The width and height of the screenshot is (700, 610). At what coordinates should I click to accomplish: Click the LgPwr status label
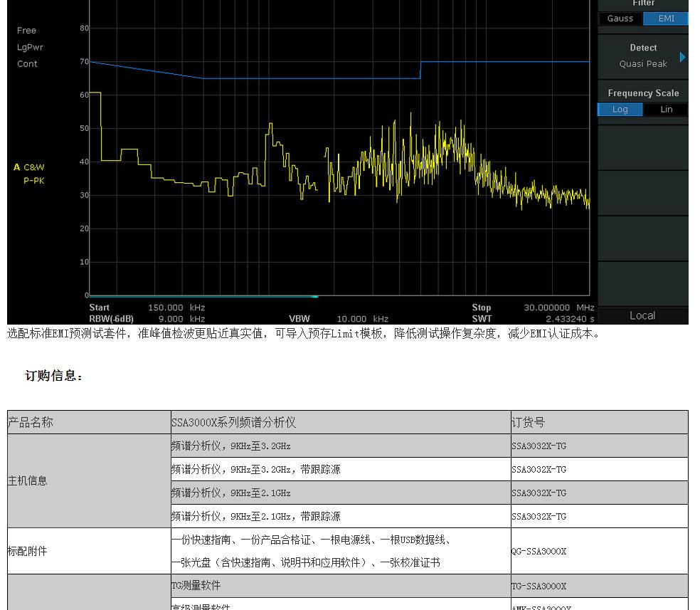pyautogui.click(x=30, y=48)
